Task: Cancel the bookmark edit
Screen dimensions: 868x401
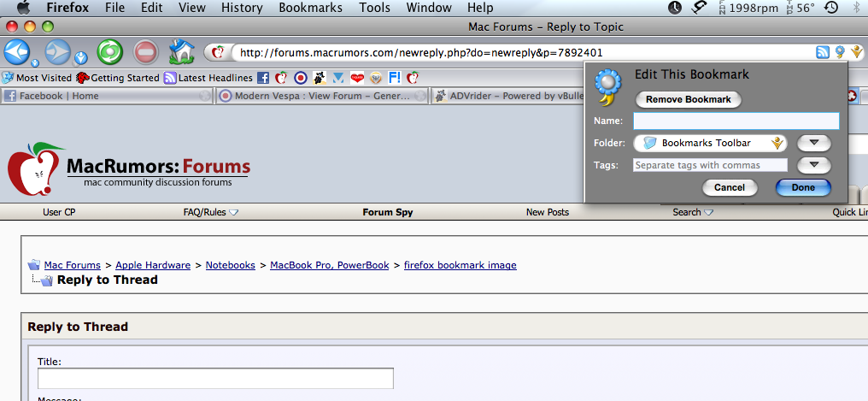Action: point(730,188)
